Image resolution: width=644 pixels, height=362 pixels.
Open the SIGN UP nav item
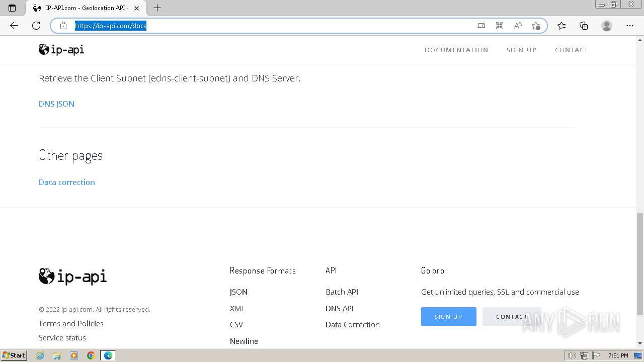[x=521, y=50]
